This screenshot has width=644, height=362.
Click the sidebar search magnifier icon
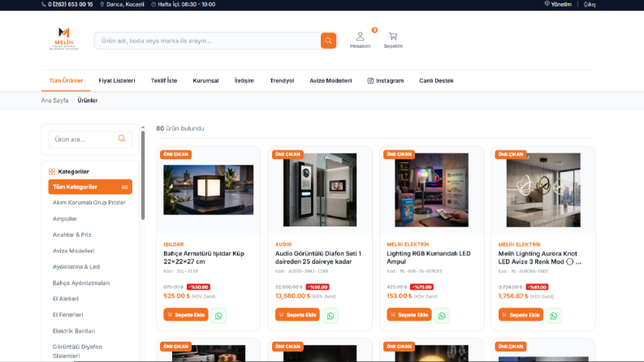click(x=122, y=139)
